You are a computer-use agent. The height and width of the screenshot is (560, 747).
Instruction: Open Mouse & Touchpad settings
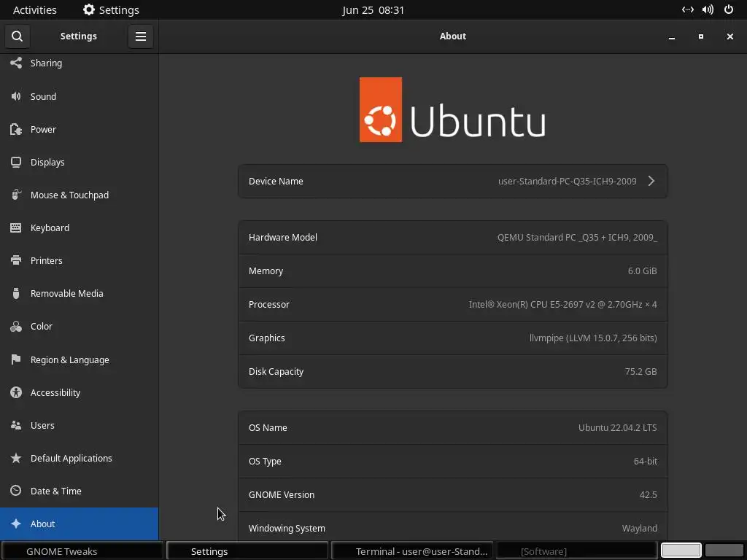pos(79,195)
